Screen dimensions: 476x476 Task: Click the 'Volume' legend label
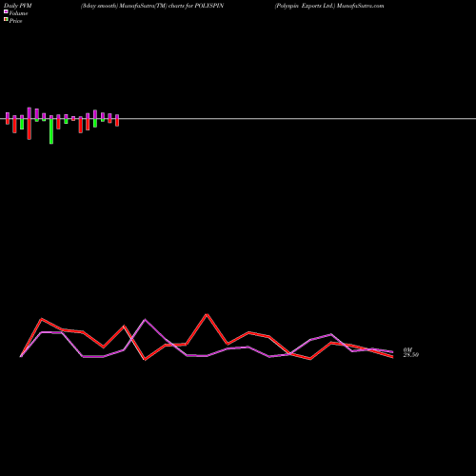(x=18, y=13)
